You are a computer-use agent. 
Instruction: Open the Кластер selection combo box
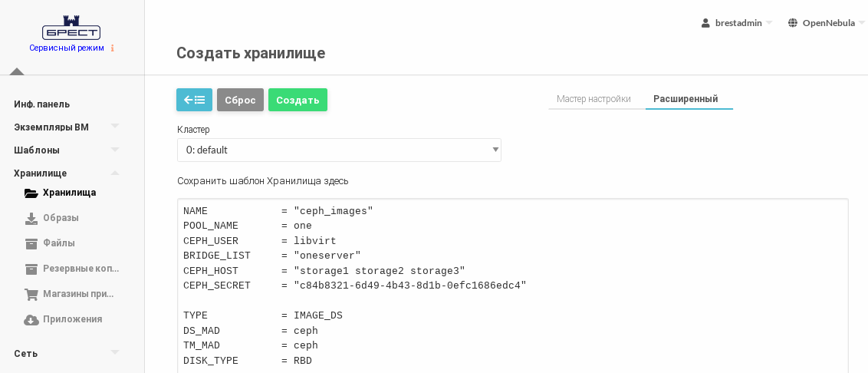tap(339, 150)
